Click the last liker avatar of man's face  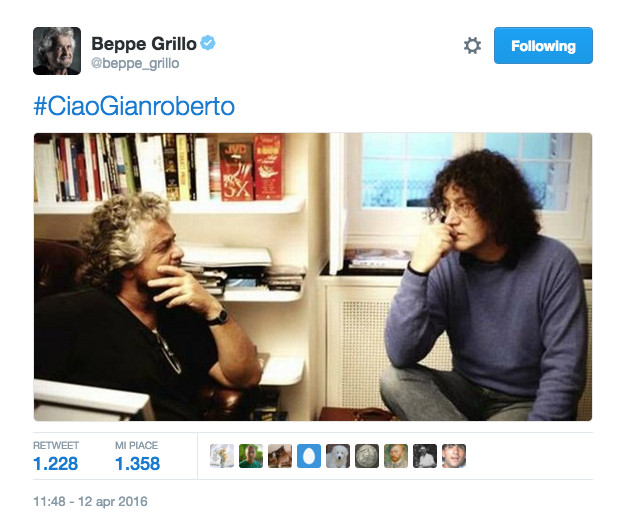[x=454, y=456]
